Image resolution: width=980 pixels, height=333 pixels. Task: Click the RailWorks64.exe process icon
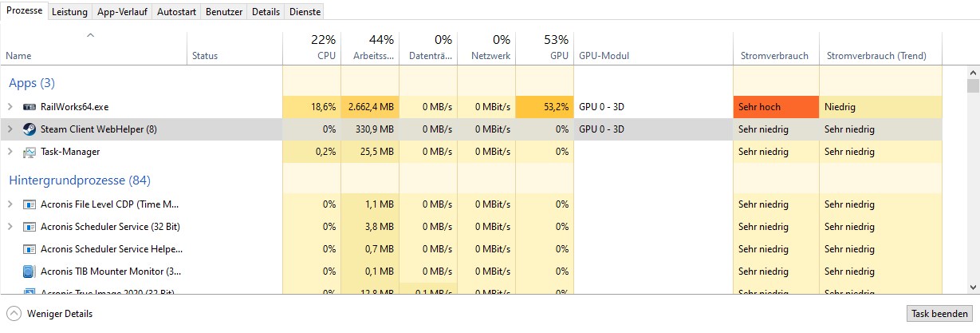(x=30, y=107)
